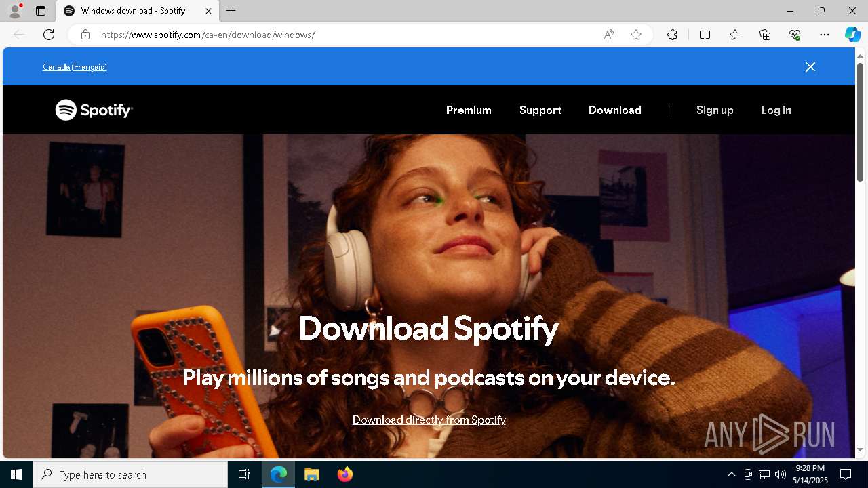Click the Sign up link
The height and width of the screenshot is (488, 868).
tap(715, 110)
